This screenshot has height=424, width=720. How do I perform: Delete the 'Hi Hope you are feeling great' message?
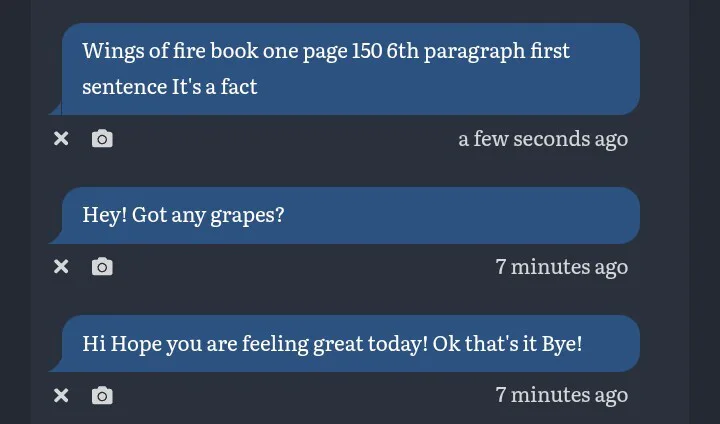[61, 395]
